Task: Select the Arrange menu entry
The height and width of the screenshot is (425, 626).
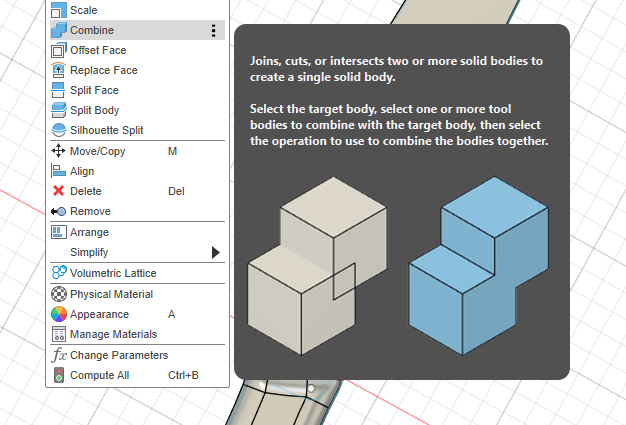Action: pos(89,232)
